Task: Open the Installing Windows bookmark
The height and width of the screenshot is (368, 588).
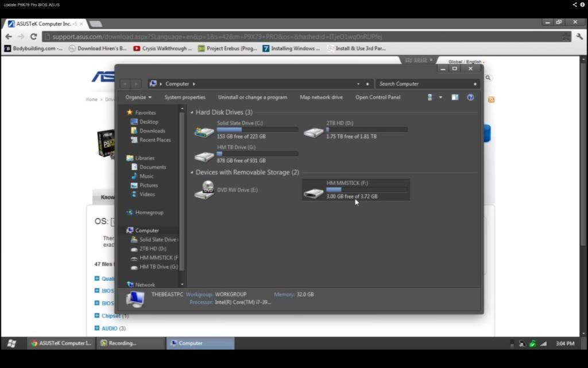Action: (291, 48)
